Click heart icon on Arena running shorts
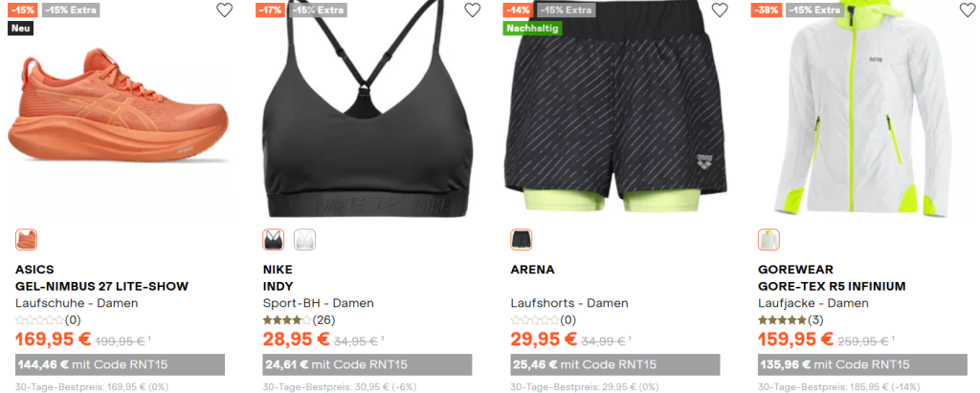The image size is (980, 393). (720, 10)
